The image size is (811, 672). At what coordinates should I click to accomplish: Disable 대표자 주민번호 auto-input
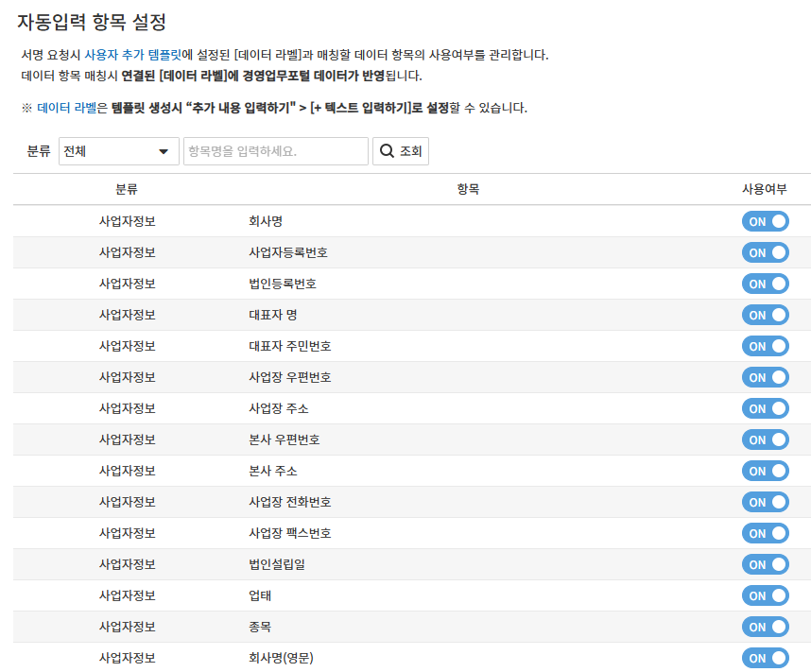[765, 346]
